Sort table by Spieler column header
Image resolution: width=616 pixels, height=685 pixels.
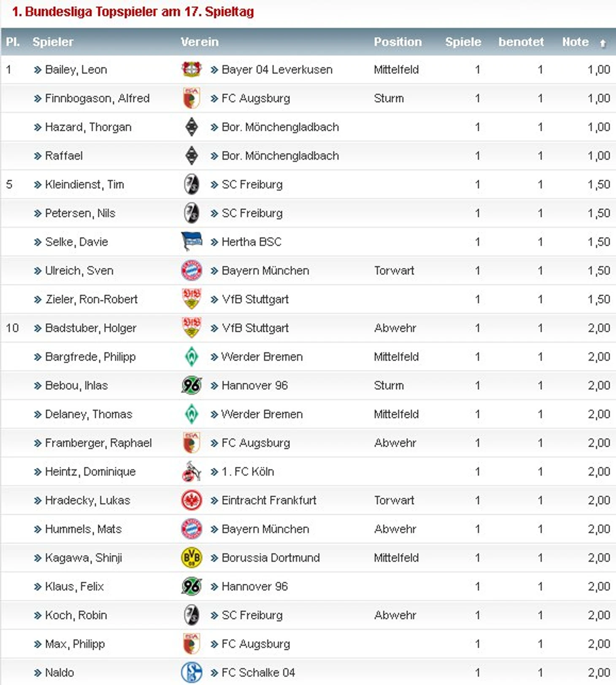tap(53, 42)
